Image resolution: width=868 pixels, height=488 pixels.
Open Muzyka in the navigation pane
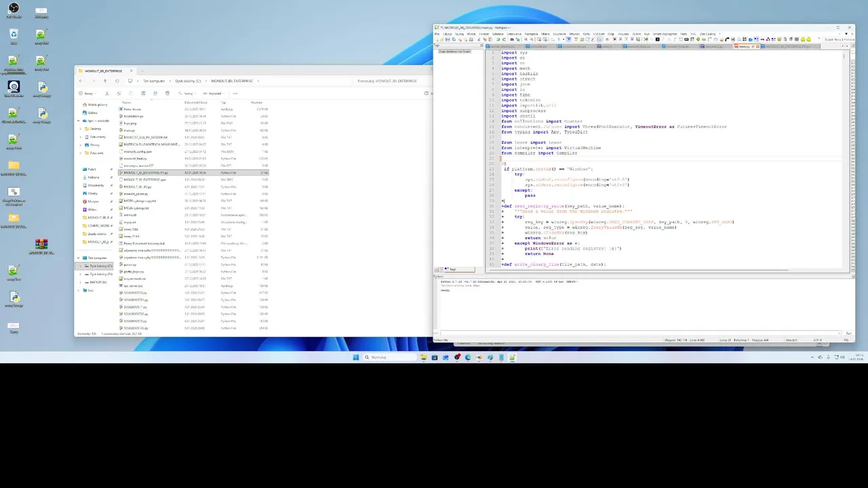tap(94, 201)
